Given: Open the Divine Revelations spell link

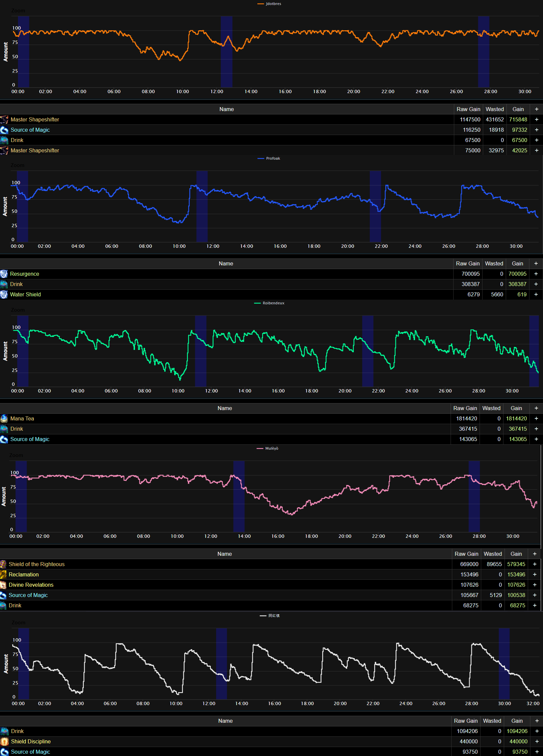Looking at the screenshot, I should (31, 585).
